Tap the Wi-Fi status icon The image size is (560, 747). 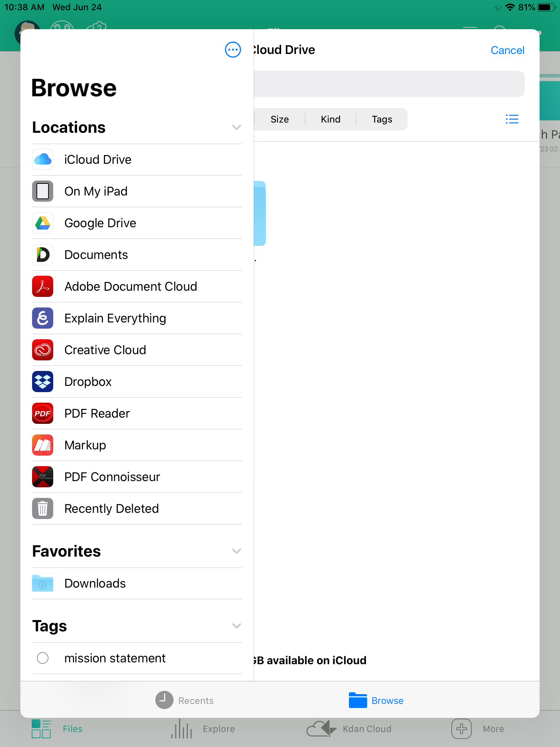point(510,7)
